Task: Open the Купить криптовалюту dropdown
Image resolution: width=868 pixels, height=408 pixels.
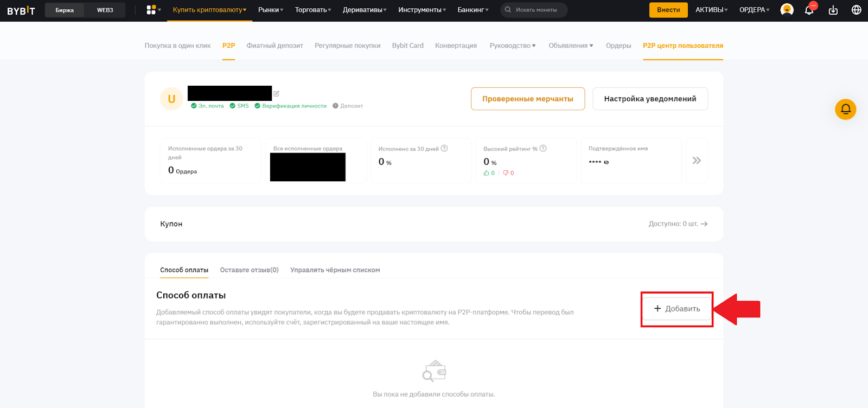Action: click(209, 10)
